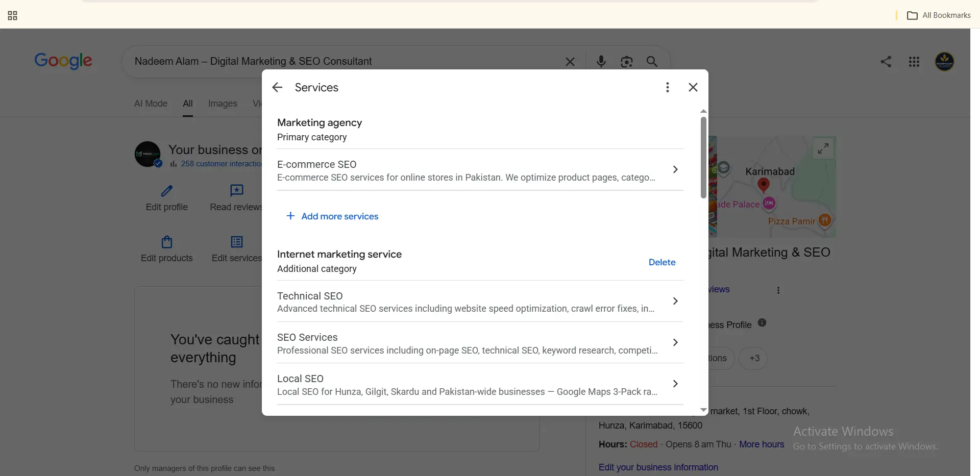The height and width of the screenshot is (476, 980).
Task: Open the Google apps grid
Action: coord(914,62)
